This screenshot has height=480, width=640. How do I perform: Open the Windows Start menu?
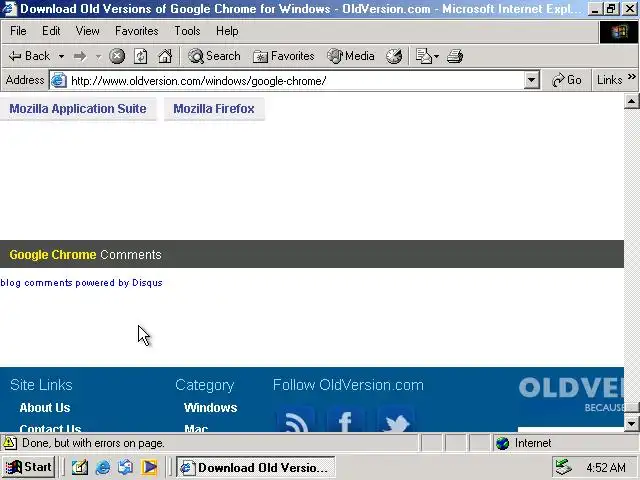[29, 467]
